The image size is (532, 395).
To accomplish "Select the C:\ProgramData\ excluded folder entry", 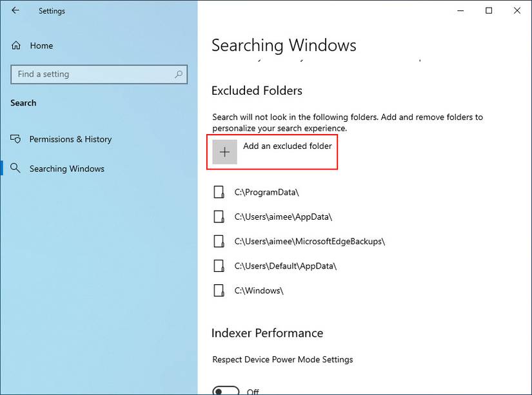I will (266, 192).
